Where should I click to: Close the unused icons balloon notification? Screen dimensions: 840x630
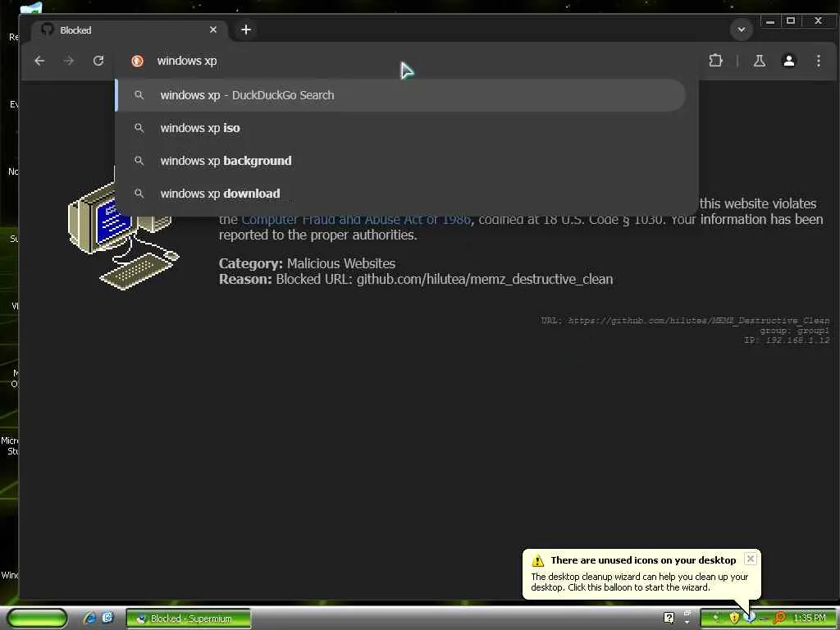[751, 559]
